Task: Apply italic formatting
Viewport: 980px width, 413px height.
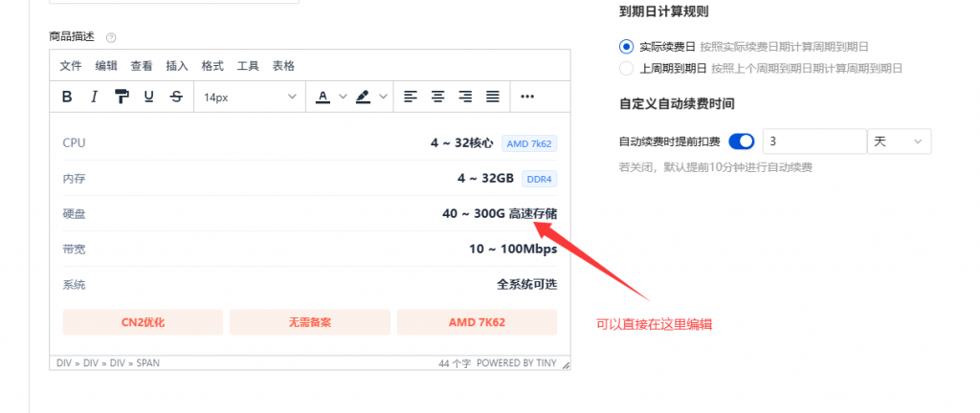Action: click(94, 97)
